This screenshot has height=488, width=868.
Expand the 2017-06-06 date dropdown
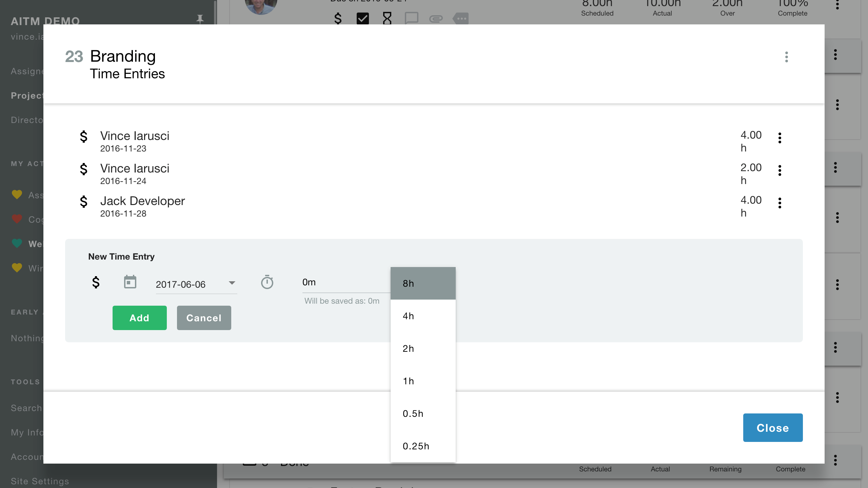point(232,283)
